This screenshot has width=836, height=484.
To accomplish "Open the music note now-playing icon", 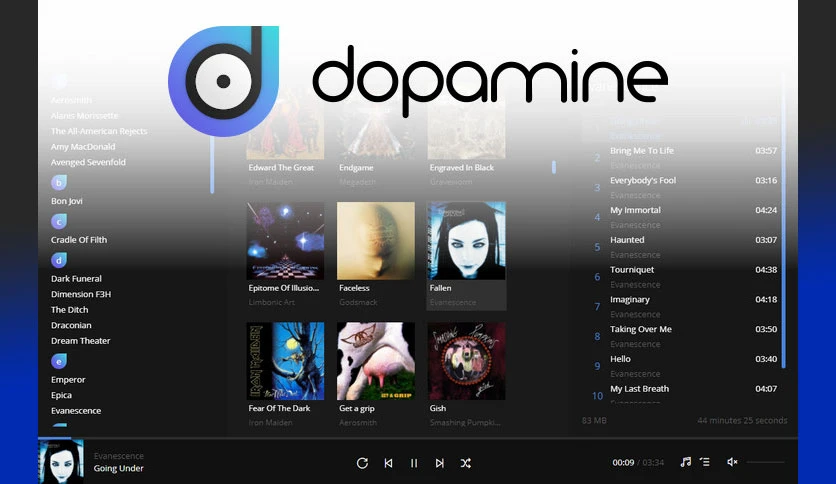I will [x=686, y=462].
